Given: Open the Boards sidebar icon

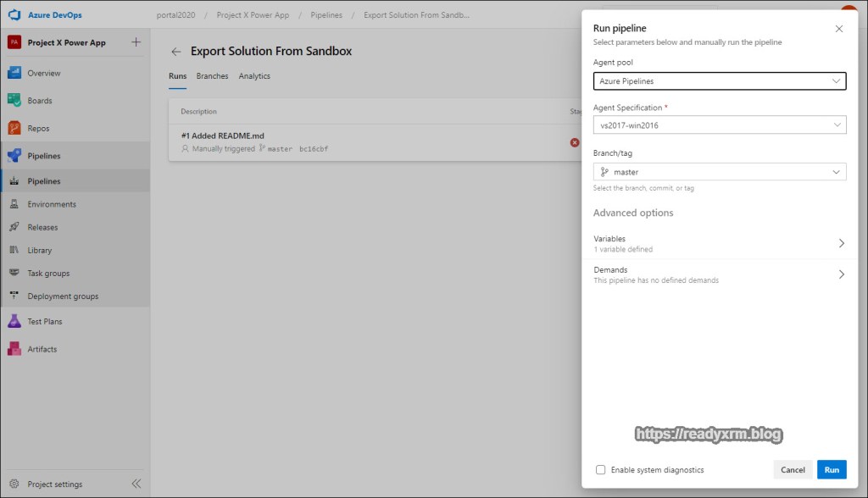Looking at the screenshot, I should [x=14, y=101].
